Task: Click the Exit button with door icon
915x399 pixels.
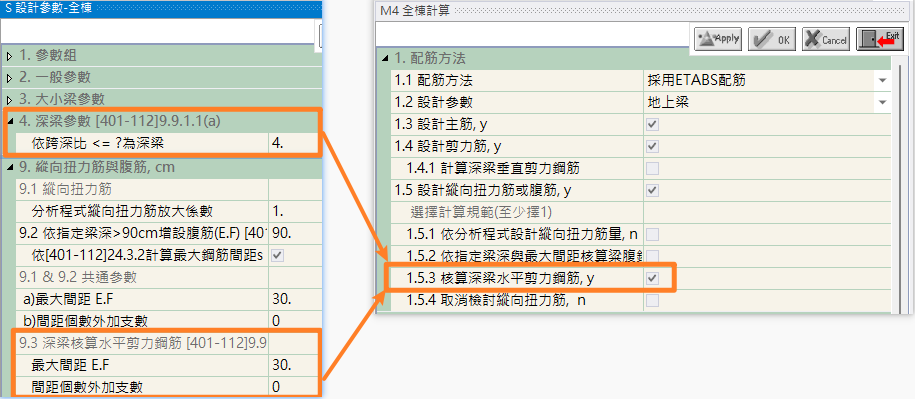Action: tap(879, 39)
